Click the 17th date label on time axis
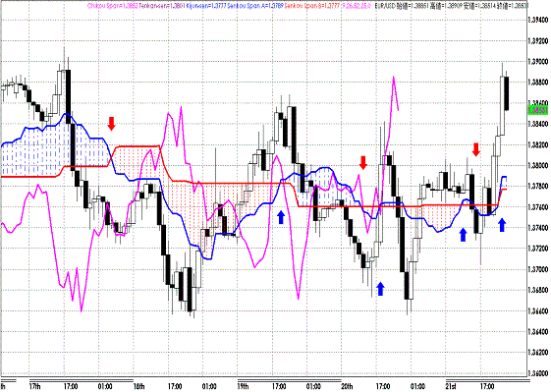This screenshot has width=551, height=392. tap(35, 387)
